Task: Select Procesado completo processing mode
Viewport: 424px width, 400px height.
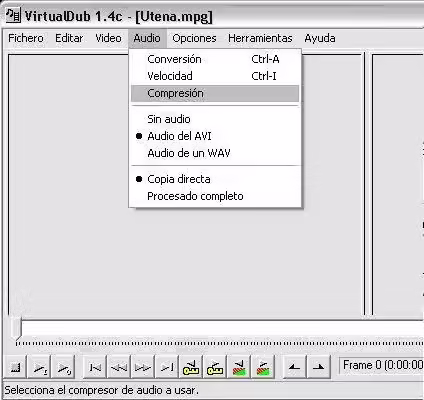Action: (x=215, y=196)
